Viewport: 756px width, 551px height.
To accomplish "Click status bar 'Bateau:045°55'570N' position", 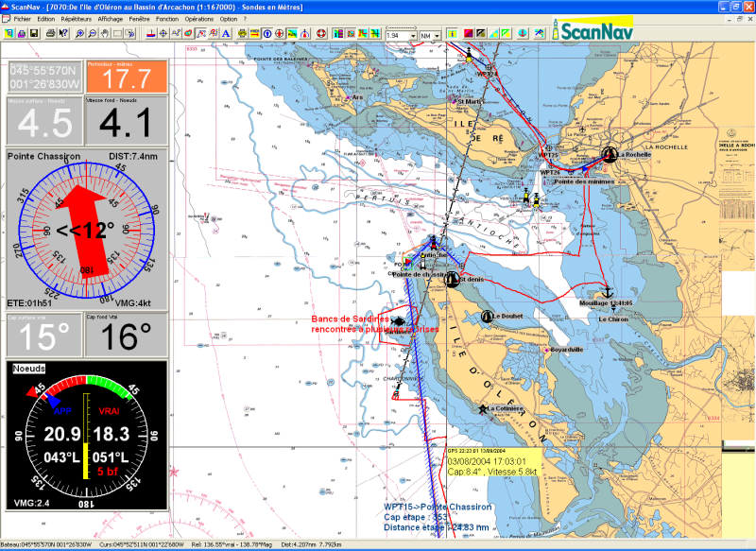I will [46, 544].
